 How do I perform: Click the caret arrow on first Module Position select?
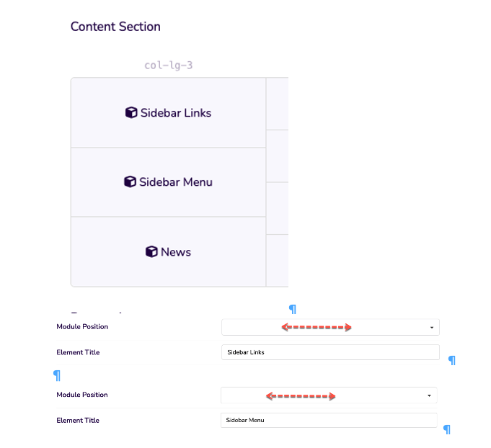(432, 328)
